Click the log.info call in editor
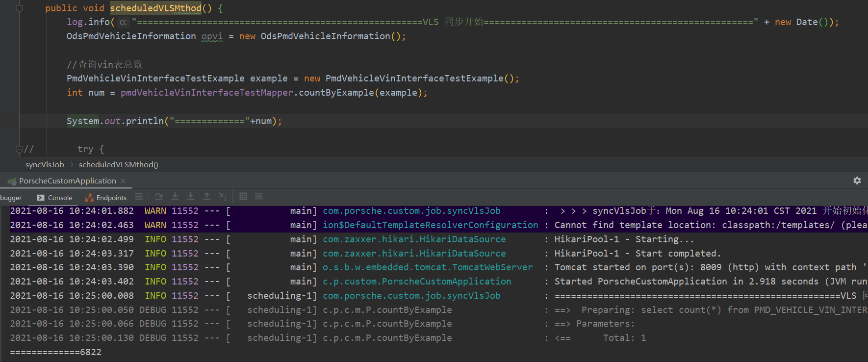868x362 pixels. click(x=88, y=22)
